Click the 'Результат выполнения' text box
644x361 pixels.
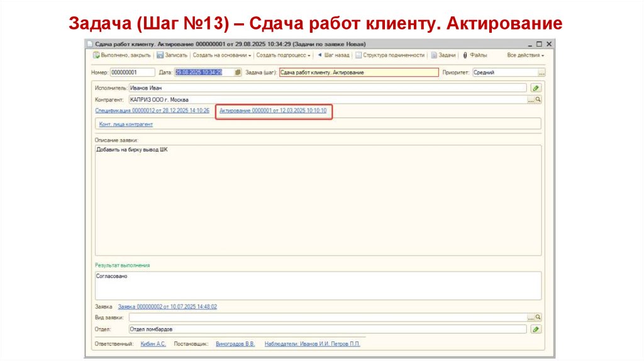(x=318, y=286)
